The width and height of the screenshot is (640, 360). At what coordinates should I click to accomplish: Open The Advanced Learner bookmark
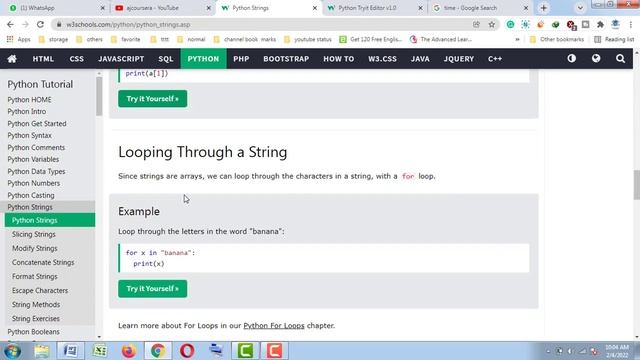point(441,40)
